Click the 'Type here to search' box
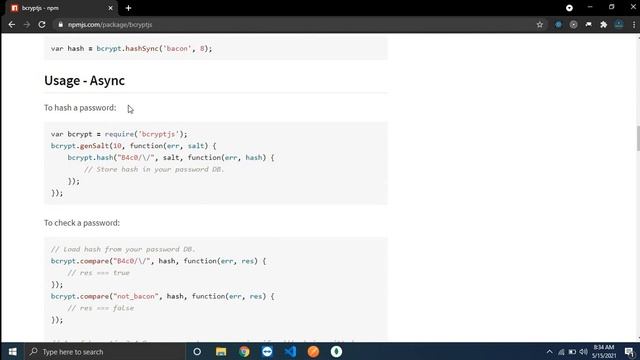Viewport: 640px width, 360px height. tap(104, 351)
